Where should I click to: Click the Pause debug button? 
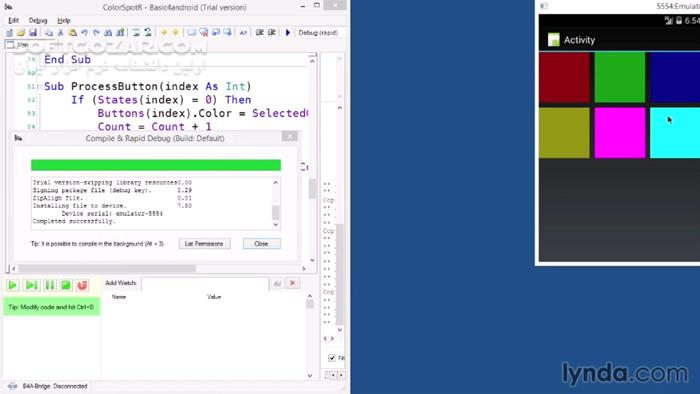tap(50, 285)
